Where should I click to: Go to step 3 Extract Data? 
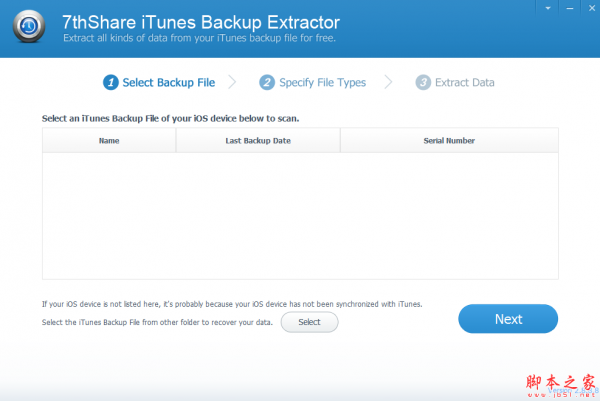click(455, 82)
